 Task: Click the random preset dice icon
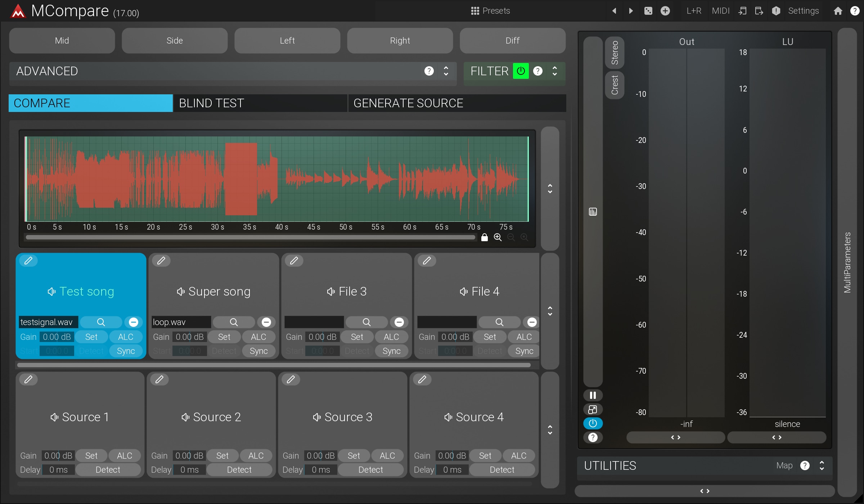648,11
